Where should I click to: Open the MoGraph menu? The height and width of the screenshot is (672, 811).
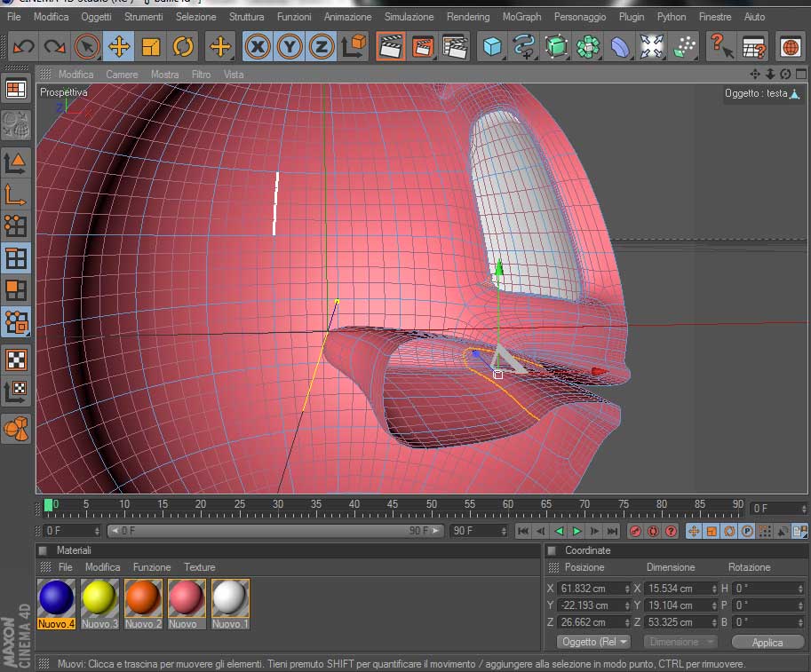pyautogui.click(x=521, y=17)
